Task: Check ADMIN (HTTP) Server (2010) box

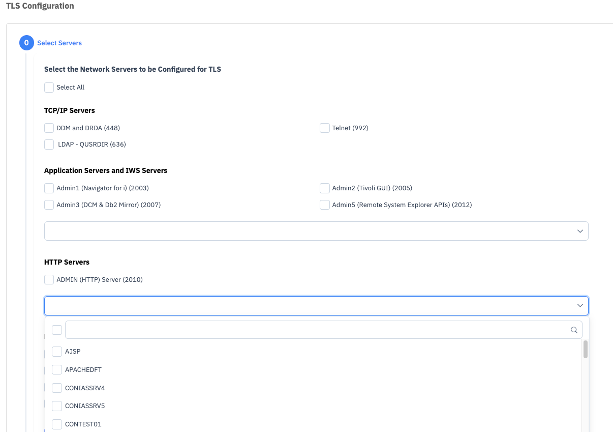Action: [49, 280]
